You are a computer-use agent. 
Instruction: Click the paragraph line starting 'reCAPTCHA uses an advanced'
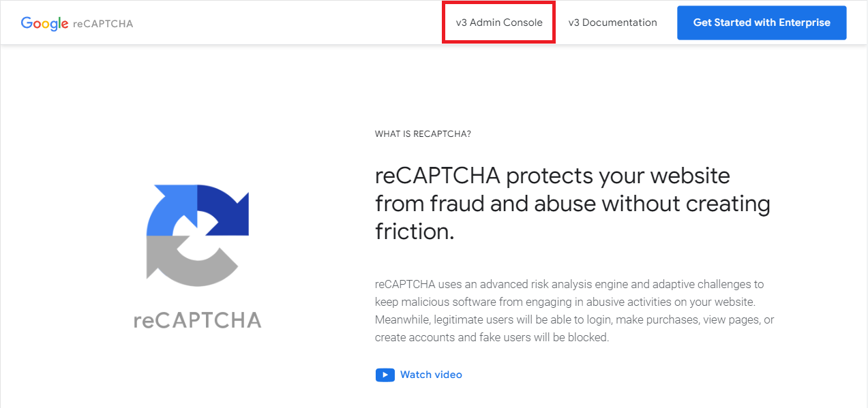point(569,284)
